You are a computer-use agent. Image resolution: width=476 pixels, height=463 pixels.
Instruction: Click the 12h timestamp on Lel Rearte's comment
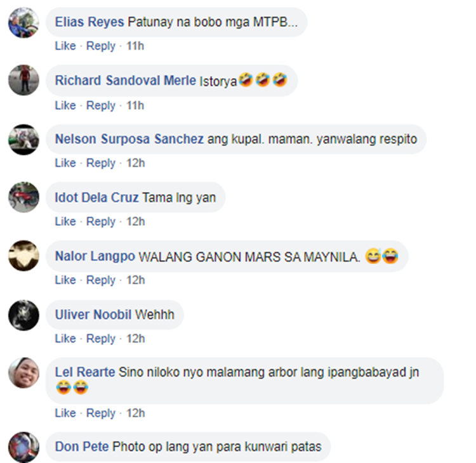point(136,413)
